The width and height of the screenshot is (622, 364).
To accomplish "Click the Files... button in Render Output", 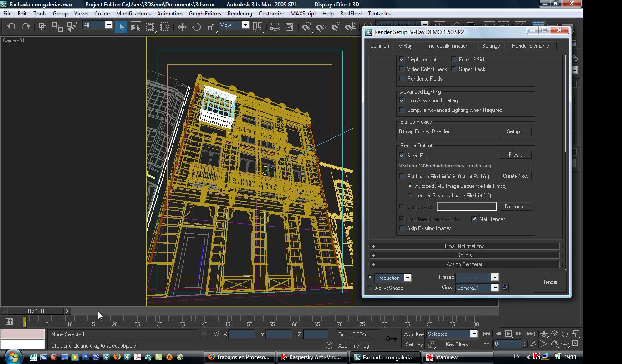I will 515,155.
